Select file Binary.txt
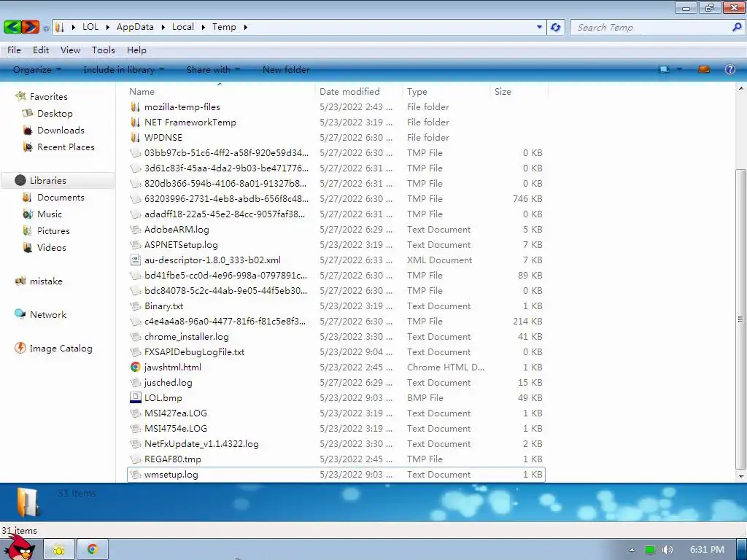This screenshot has height=560, width=747. click(x=336, y=306)
